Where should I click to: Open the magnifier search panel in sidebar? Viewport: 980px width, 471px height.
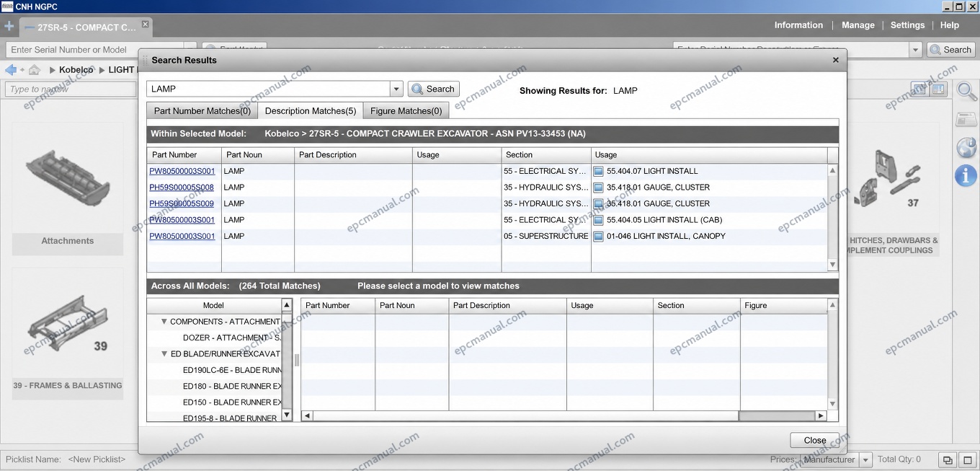coord(966,91)
